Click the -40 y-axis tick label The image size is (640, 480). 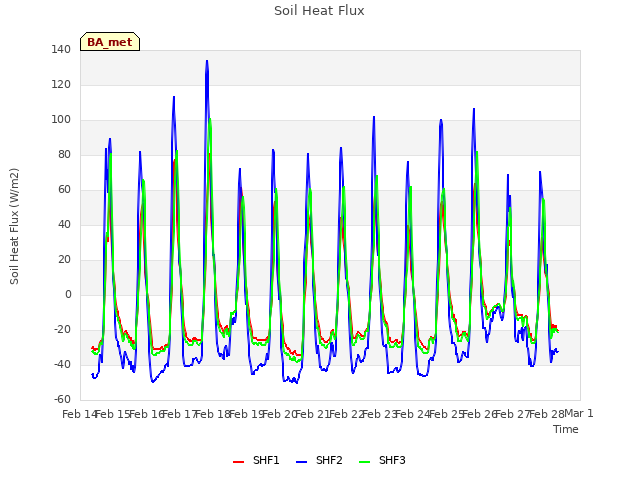[x=62, y=364]
